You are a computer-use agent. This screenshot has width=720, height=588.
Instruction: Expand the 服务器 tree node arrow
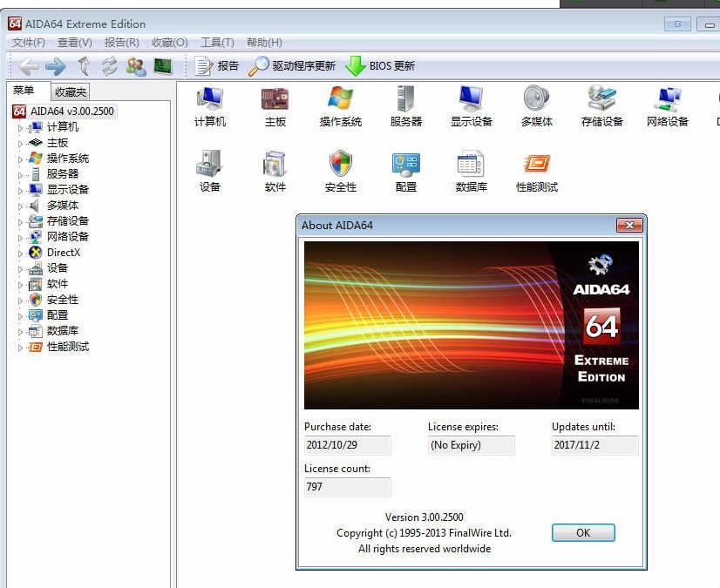20,175
